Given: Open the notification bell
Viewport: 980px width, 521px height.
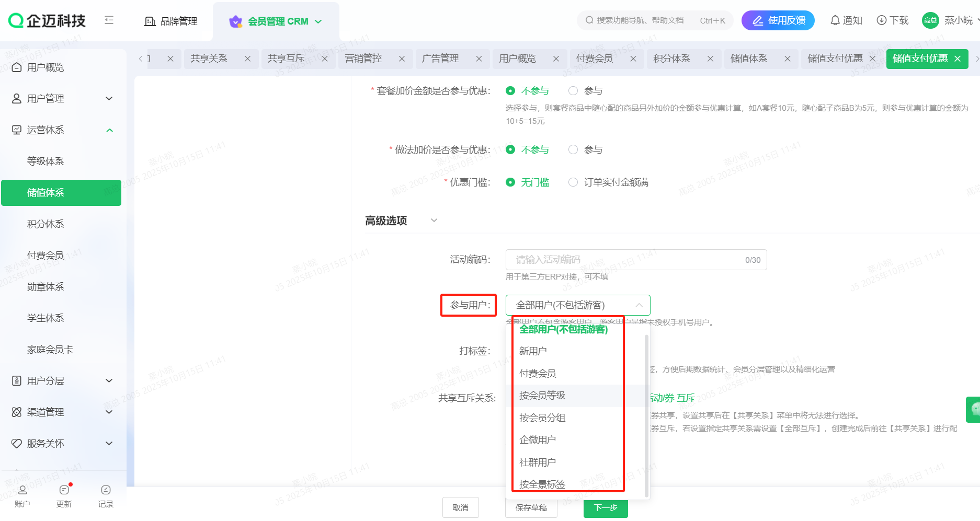Looking at the screenshot, I should (835, 20).
